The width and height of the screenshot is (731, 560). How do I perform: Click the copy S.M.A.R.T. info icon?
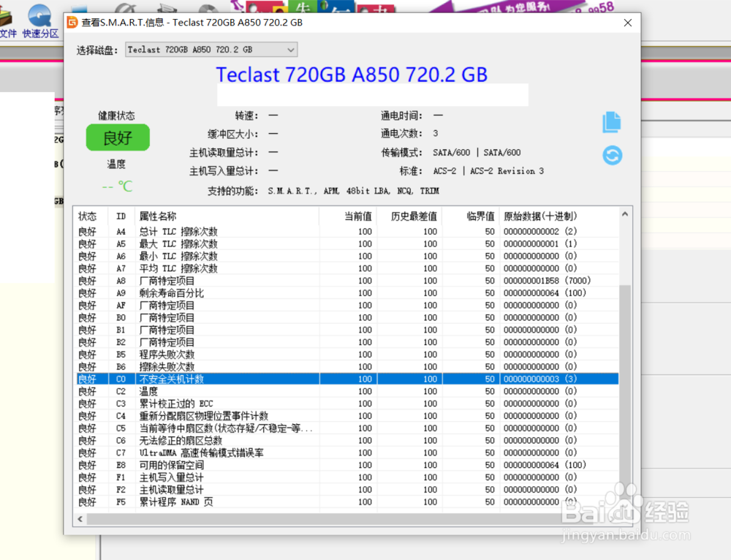coord(612,123)
